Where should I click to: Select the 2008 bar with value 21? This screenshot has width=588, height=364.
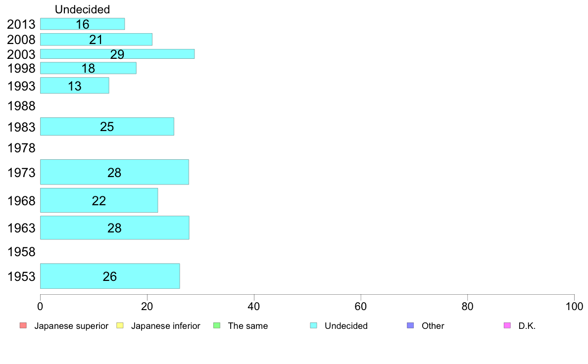[96, 40]
